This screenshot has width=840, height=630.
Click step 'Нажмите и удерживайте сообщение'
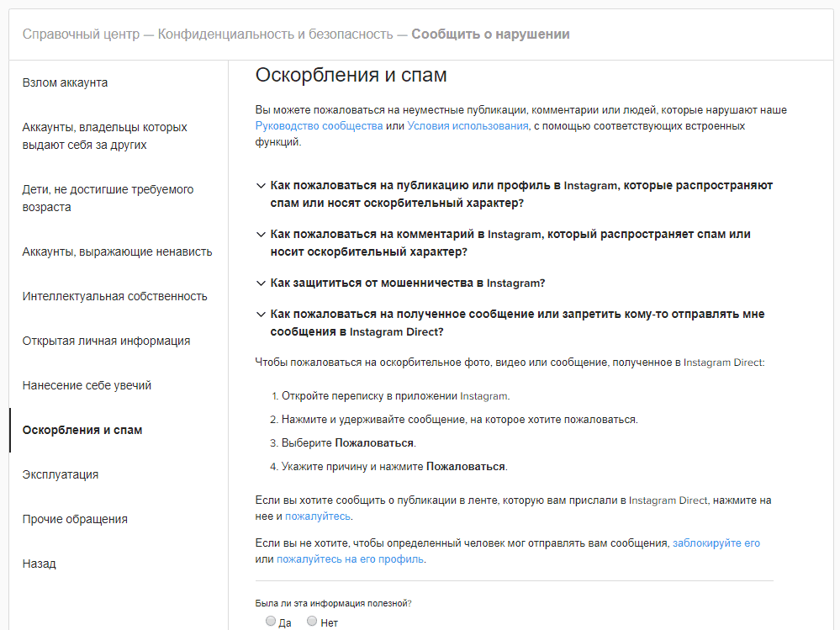(460, 420)
